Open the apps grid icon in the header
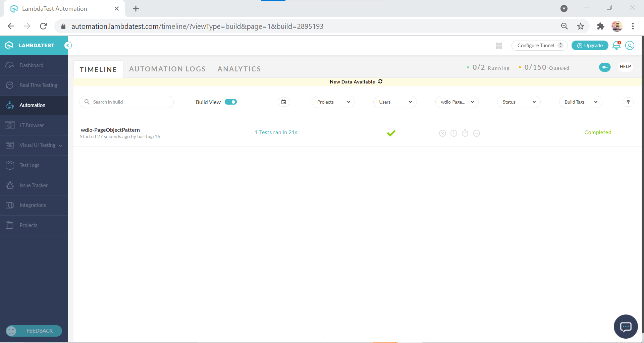Viewport: 644px width, 343px height. tap(499, 45)
